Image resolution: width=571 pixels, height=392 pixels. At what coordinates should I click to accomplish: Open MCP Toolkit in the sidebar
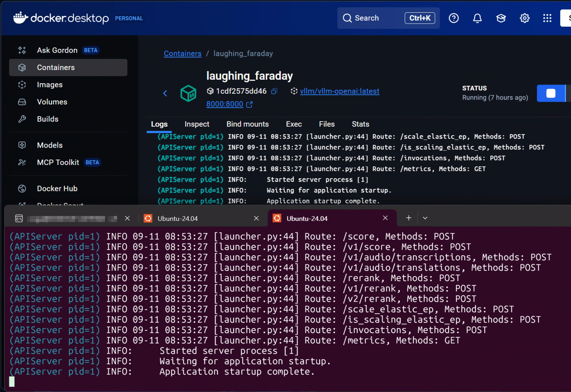click(68, 162)
